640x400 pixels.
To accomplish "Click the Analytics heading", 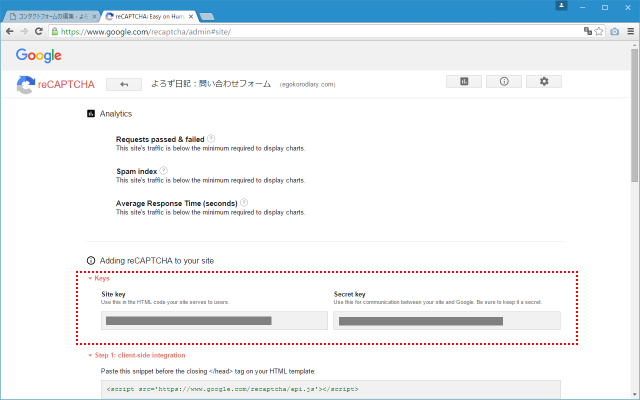I will pos(116,114).
